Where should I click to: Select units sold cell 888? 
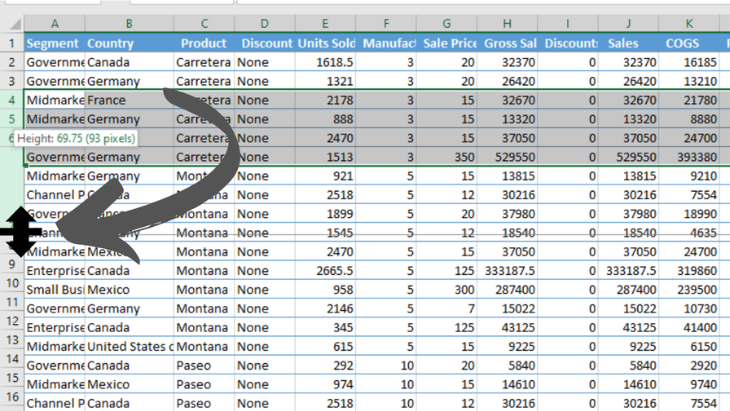(325, 119)
